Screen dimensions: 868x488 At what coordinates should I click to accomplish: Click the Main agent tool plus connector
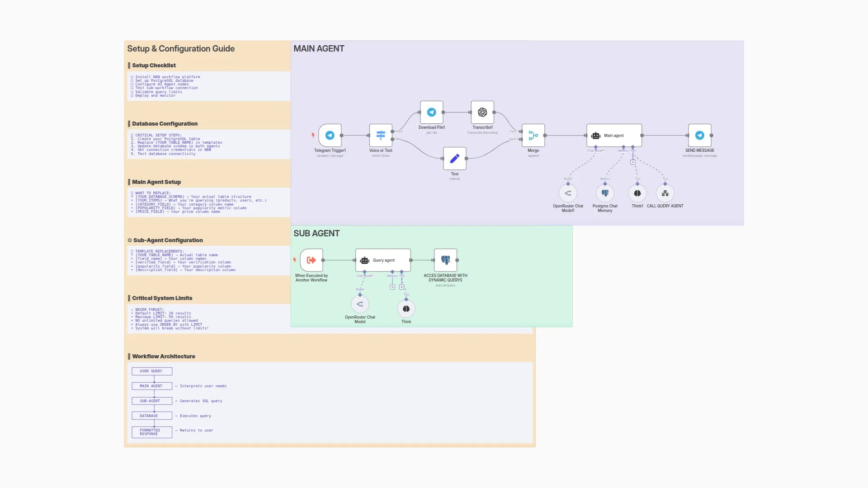632,162
